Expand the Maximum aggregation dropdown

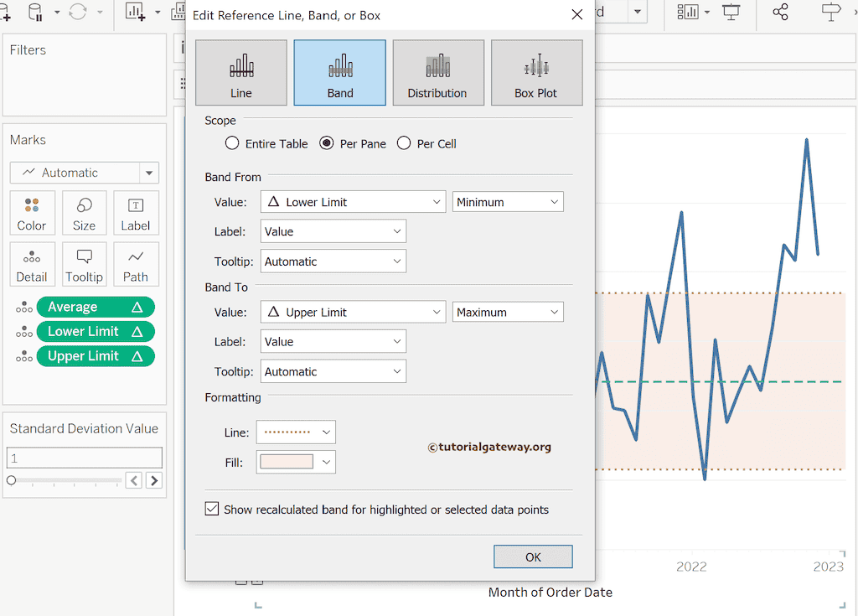pos(508,312)
